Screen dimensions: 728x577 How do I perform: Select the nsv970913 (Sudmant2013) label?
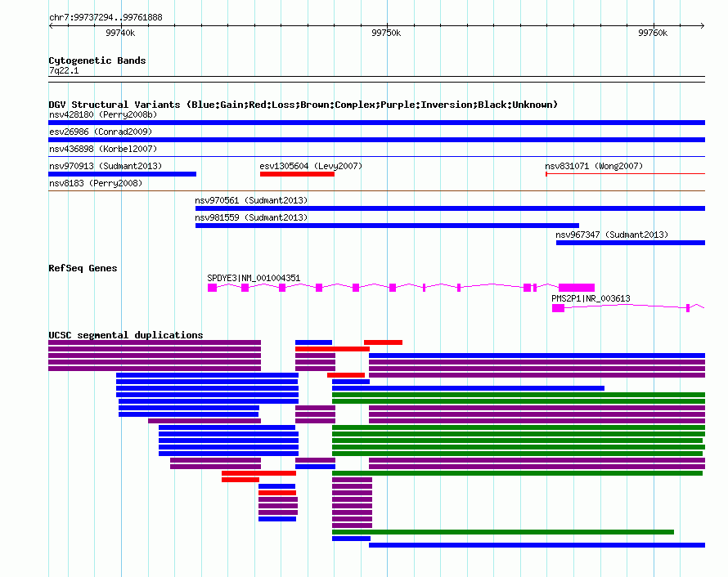(x=106, y=166)
